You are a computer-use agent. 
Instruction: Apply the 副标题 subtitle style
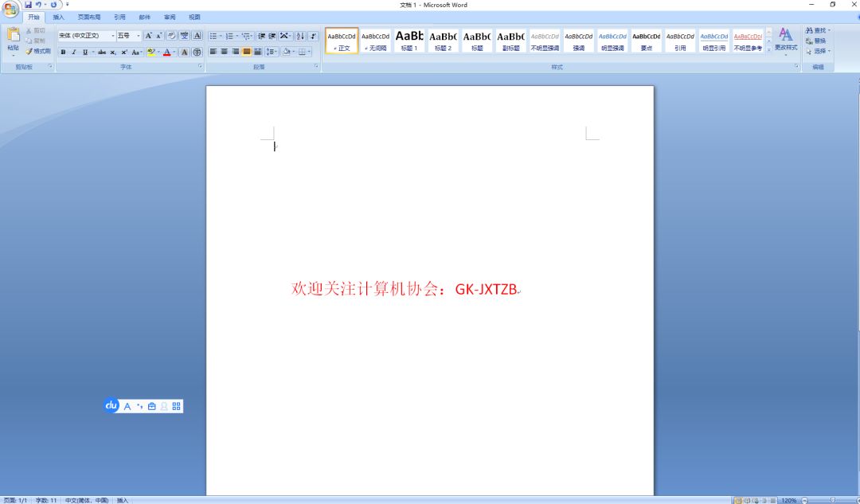point(510,41)
